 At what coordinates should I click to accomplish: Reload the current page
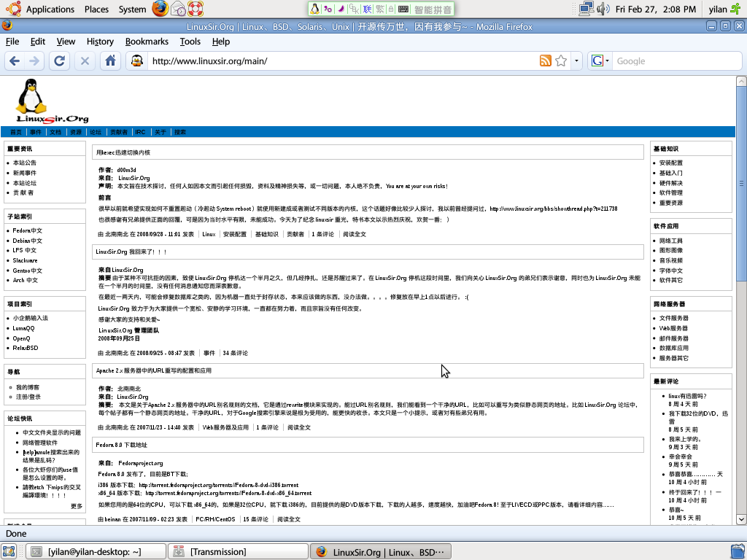[60, 61]
